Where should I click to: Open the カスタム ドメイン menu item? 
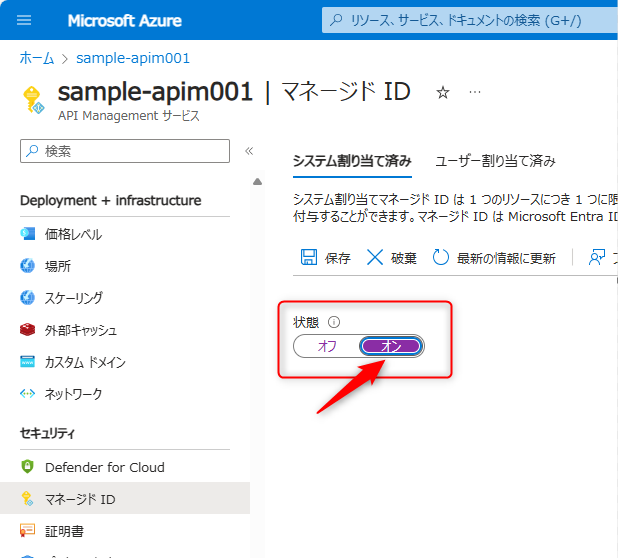pyautogui.click(x=85, y=362)
